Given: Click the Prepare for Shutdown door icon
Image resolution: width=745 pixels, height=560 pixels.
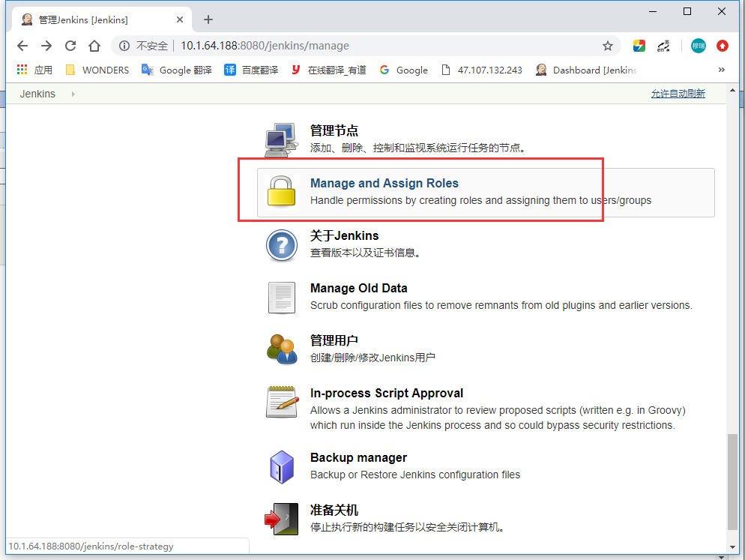Looking at the screenshot, I should tap(281, 519).
